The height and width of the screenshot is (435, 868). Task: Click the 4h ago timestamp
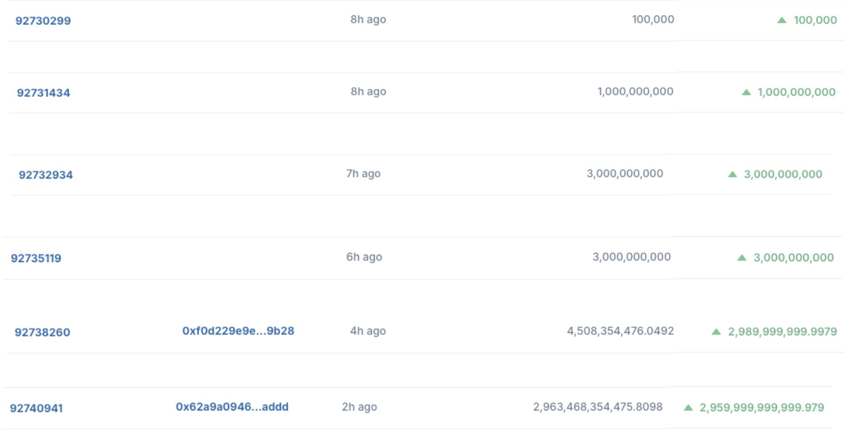[368, 331]
